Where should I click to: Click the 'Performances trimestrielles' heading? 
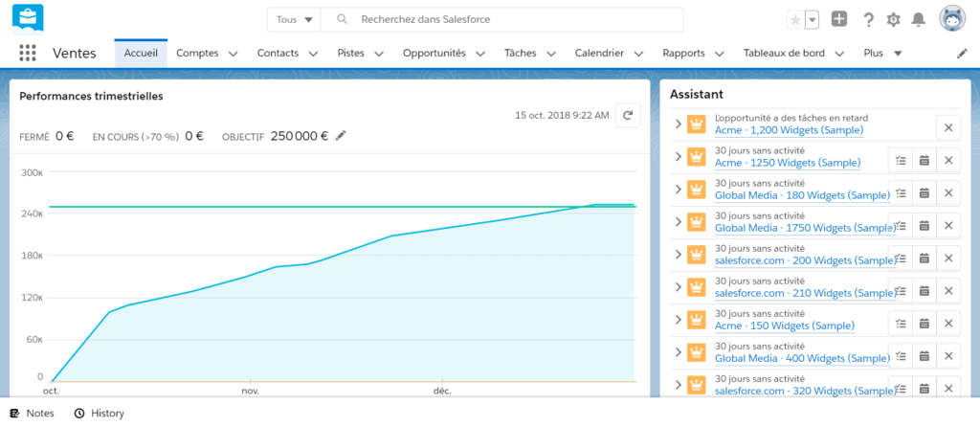[91, 97]
